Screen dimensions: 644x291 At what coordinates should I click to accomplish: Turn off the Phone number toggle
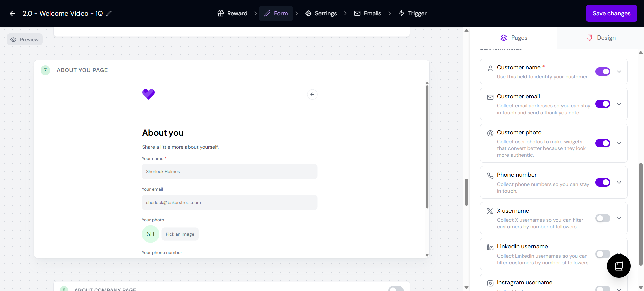pyautogui.click(x=602, y=183)
